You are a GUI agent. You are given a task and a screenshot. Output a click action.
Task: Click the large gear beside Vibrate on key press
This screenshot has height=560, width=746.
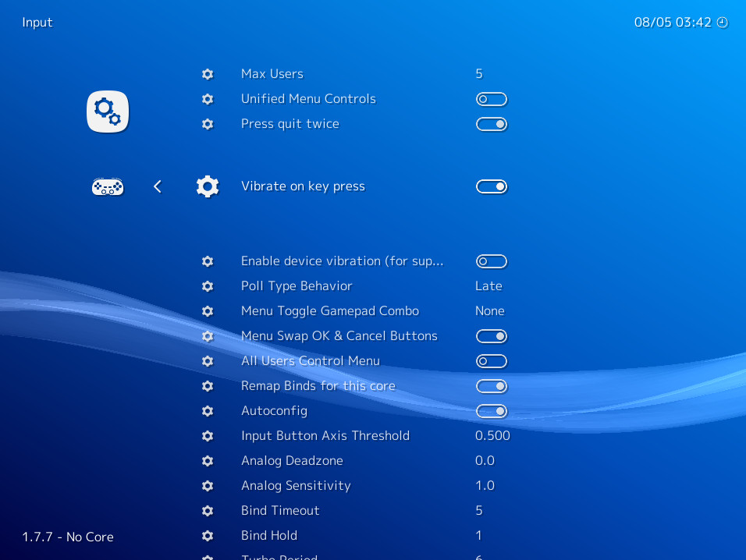[208, 186]
